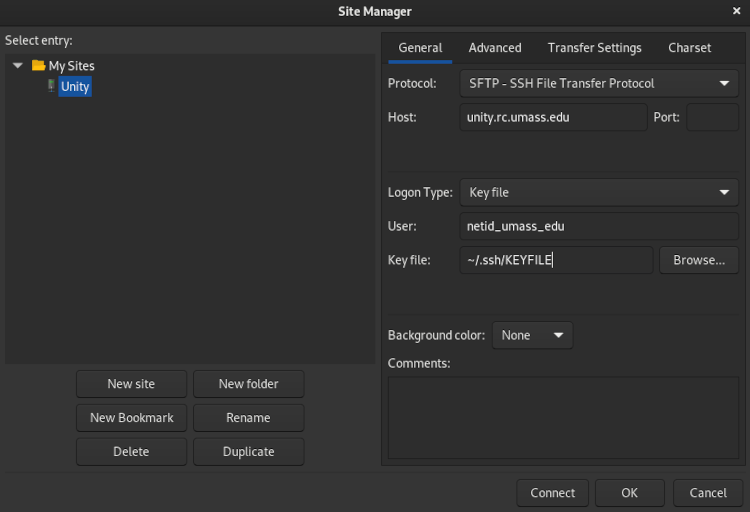The image size is (750, 512).
Task: Click the Port input field
Action: pyautogui.click(x=712, y=117)
